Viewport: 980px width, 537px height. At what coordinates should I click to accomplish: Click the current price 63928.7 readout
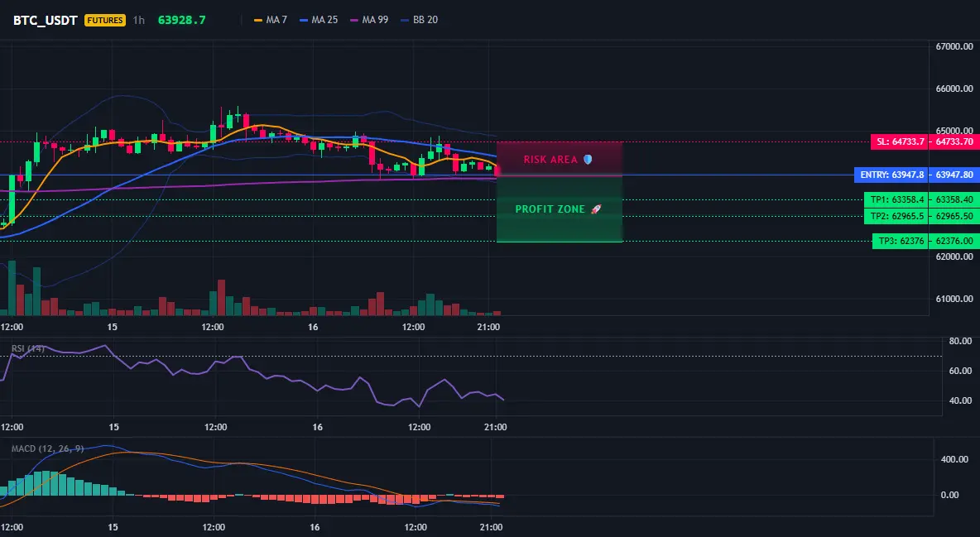point(182,20)
